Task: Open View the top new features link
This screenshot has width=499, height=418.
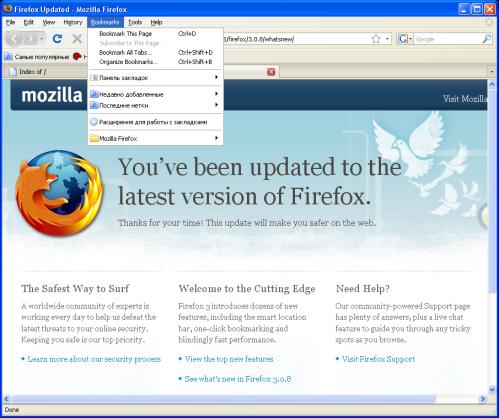Action: [229, 359]
